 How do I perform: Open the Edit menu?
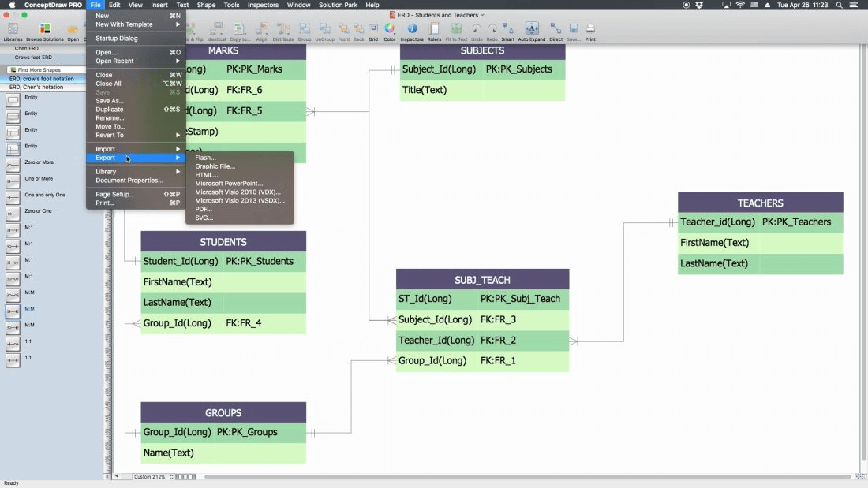(x=114, y=5)
